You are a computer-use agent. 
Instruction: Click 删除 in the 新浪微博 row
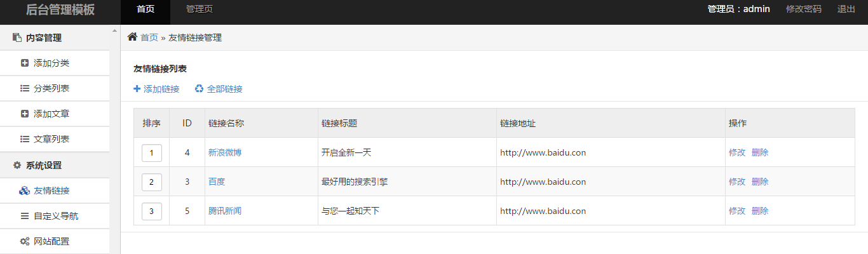(x=760, y=152)
